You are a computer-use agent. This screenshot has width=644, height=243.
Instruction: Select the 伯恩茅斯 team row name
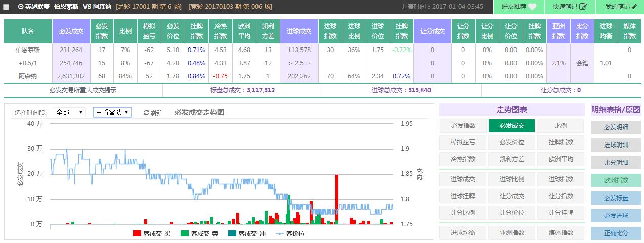click(28, 50)
